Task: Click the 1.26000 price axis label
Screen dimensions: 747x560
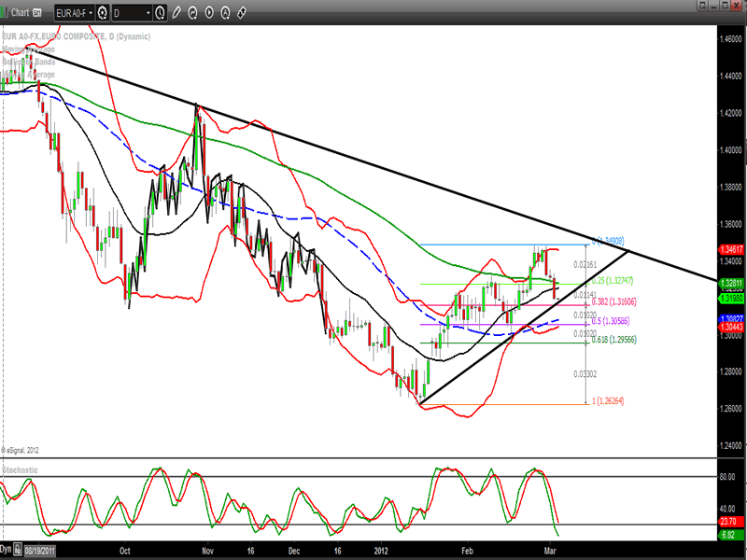Action: coord(731,409)
